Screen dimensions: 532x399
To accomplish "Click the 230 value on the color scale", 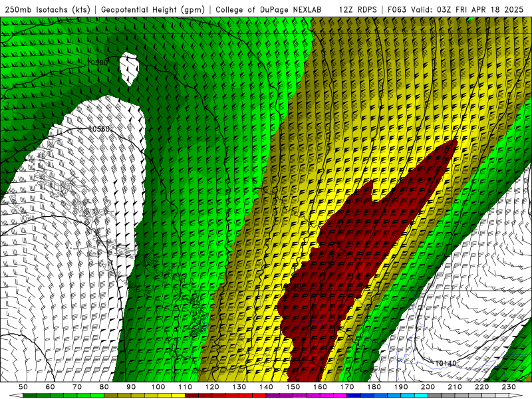I will coord(509,387).
